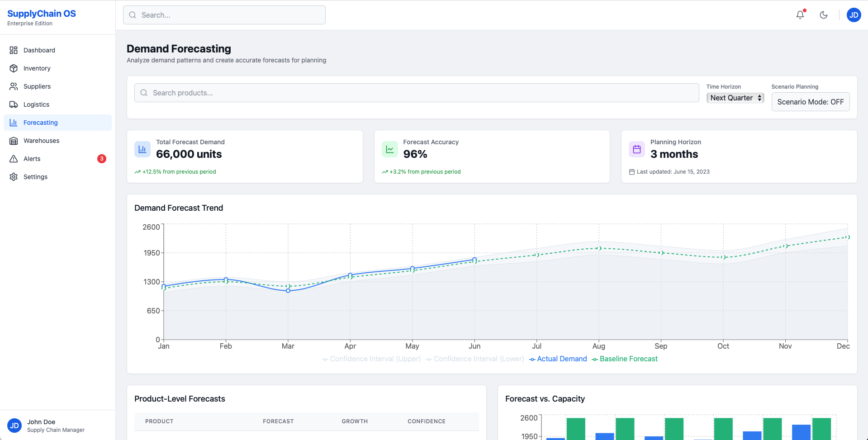The height and width of the screenshot is (440, 868).
Task: Click the SupplyChain OS logo link
Action: [x=42, y=14]
